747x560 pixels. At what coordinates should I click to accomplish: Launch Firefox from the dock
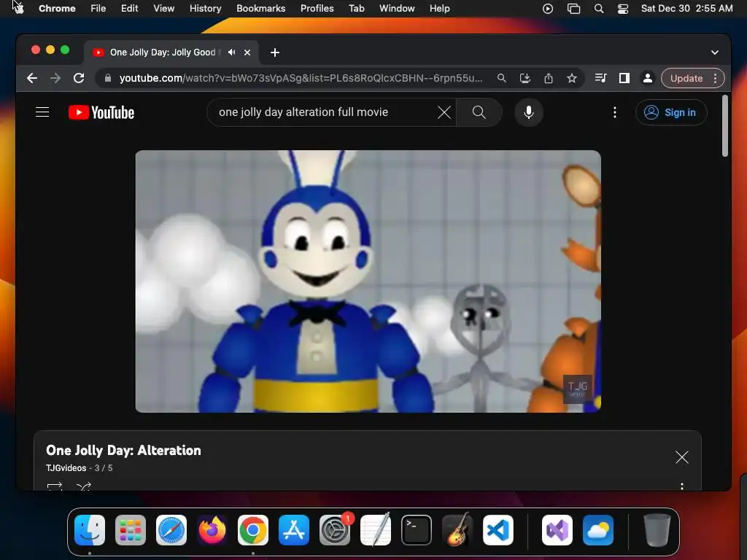tap(212, 530)
